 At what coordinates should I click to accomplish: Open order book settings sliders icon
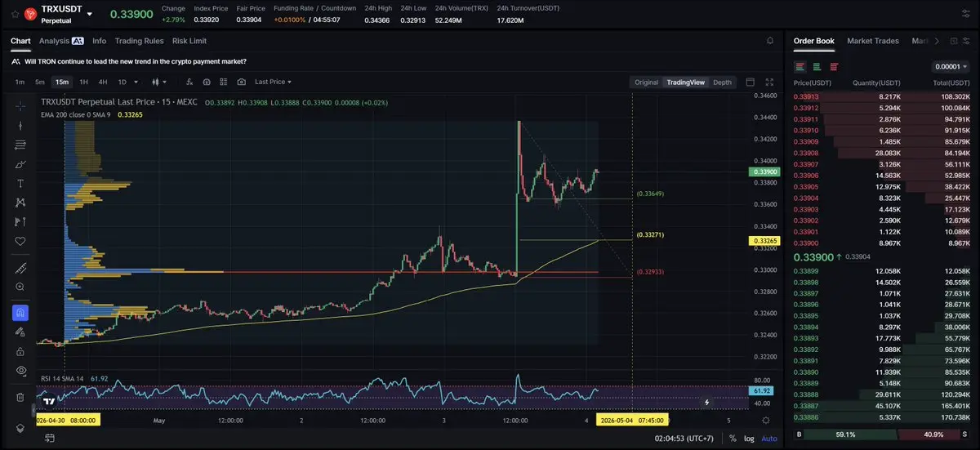(x=967, y=41)
